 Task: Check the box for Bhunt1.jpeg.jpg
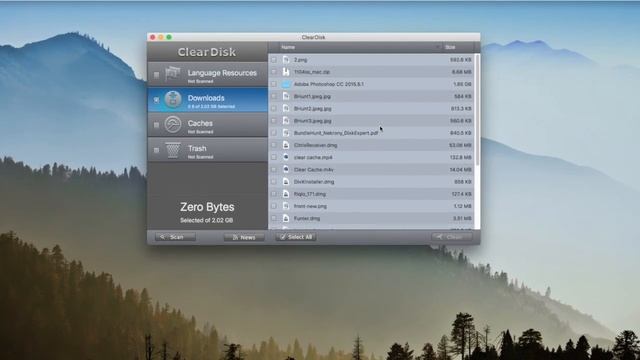point(274,96)
